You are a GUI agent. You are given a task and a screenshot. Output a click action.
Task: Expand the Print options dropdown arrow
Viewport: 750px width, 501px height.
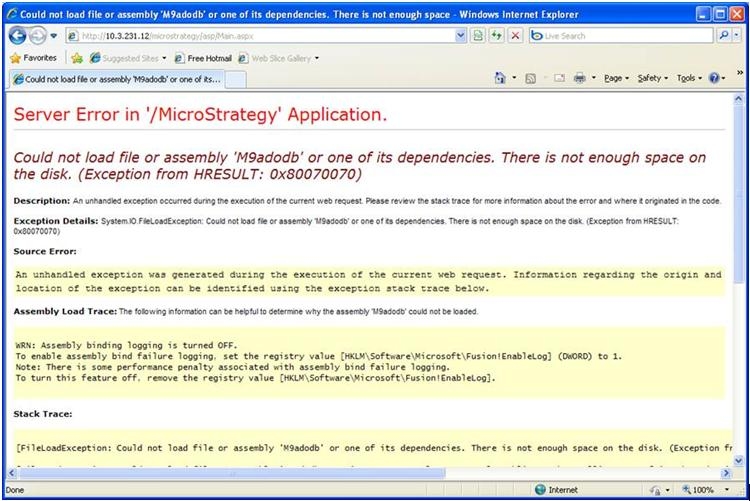594,78
